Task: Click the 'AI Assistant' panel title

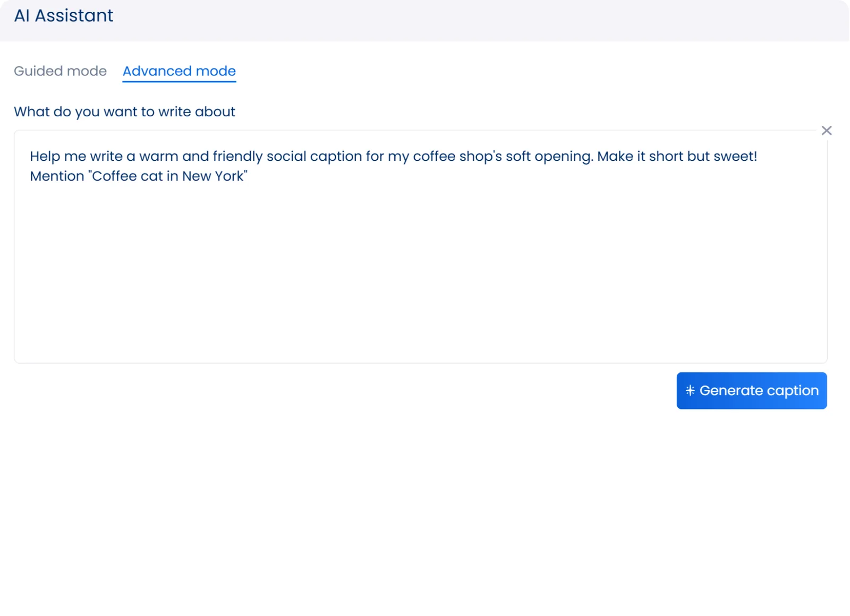Action: (x=63, y=16)
